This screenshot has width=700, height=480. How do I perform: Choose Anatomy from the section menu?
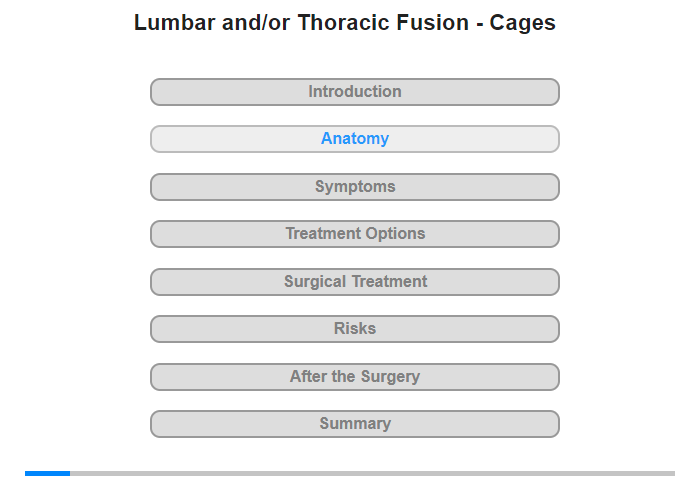point(354,139)
